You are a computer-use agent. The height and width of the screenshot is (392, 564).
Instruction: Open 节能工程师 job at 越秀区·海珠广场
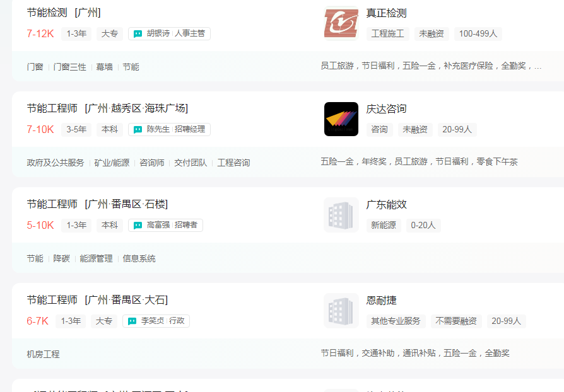107,108
